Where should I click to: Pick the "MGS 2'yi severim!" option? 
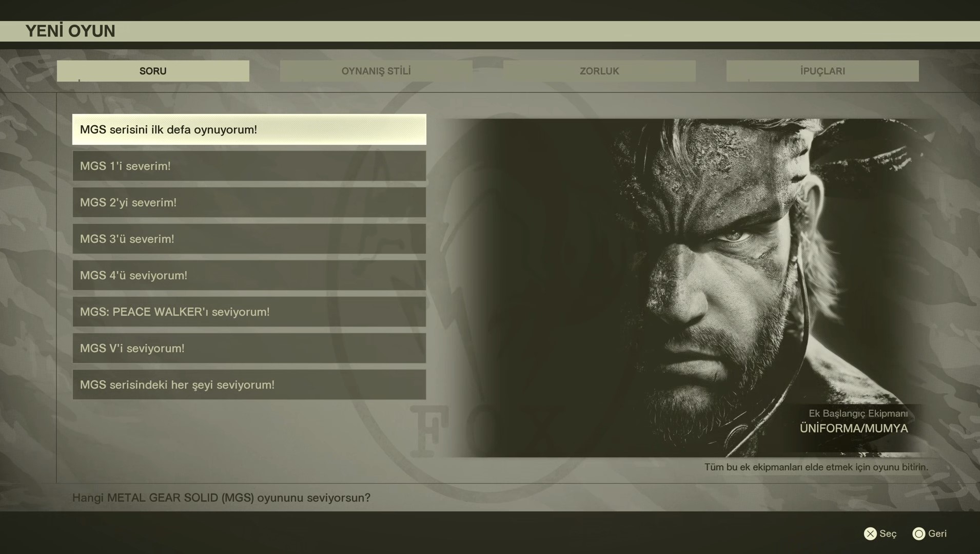(x=249, y=202)
